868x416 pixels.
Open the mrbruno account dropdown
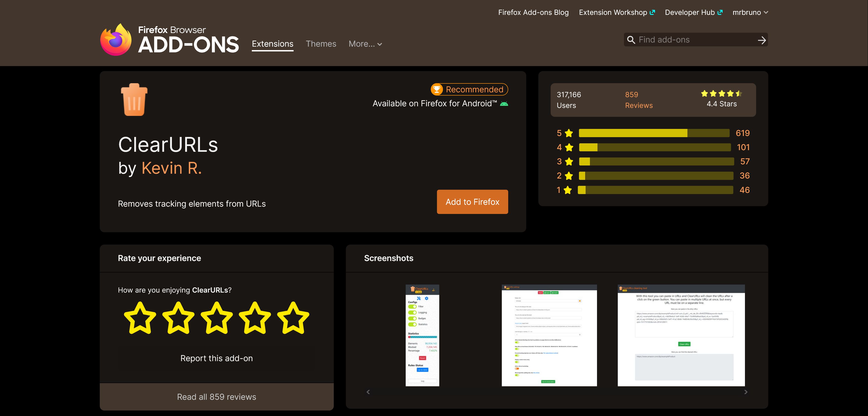click(750, 13)
